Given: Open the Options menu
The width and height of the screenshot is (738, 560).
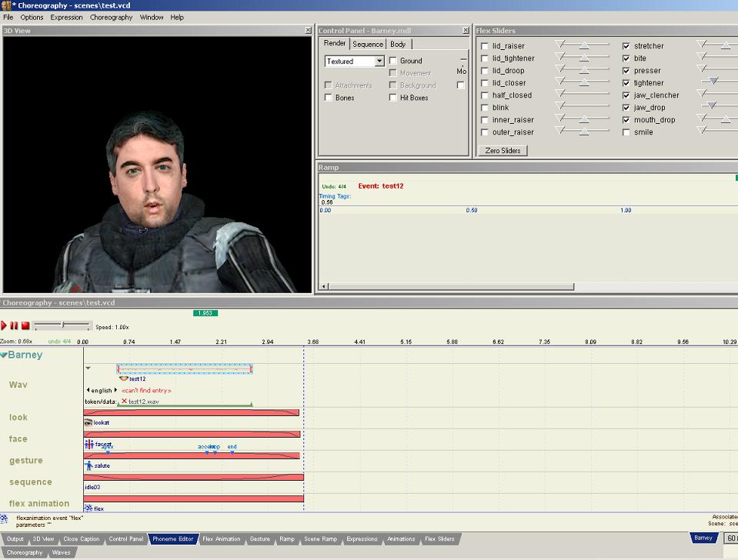Looking at the screenshot, I should tap(32, 18).
